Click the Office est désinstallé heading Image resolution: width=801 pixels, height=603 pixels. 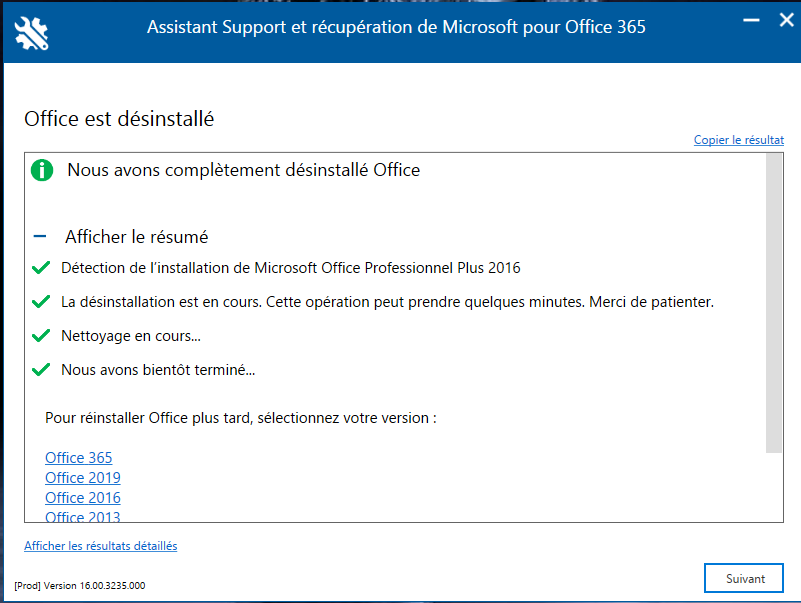[119, 119]
